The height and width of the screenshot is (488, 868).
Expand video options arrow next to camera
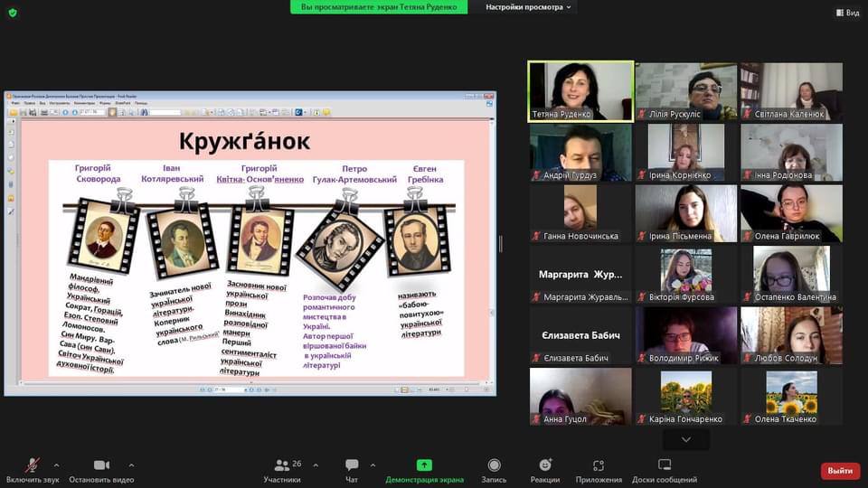coord(132,465)
